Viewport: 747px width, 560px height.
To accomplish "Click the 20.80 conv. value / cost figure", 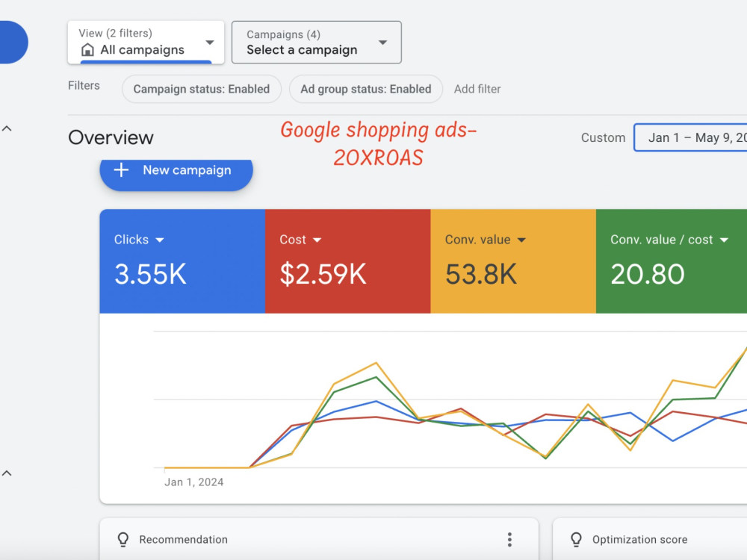I will tap(648, 274).
